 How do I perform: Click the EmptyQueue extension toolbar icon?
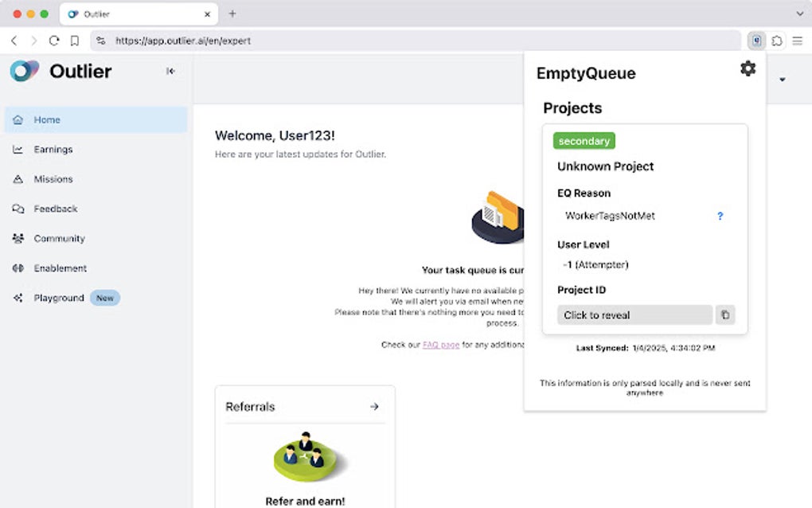point(757,41)
